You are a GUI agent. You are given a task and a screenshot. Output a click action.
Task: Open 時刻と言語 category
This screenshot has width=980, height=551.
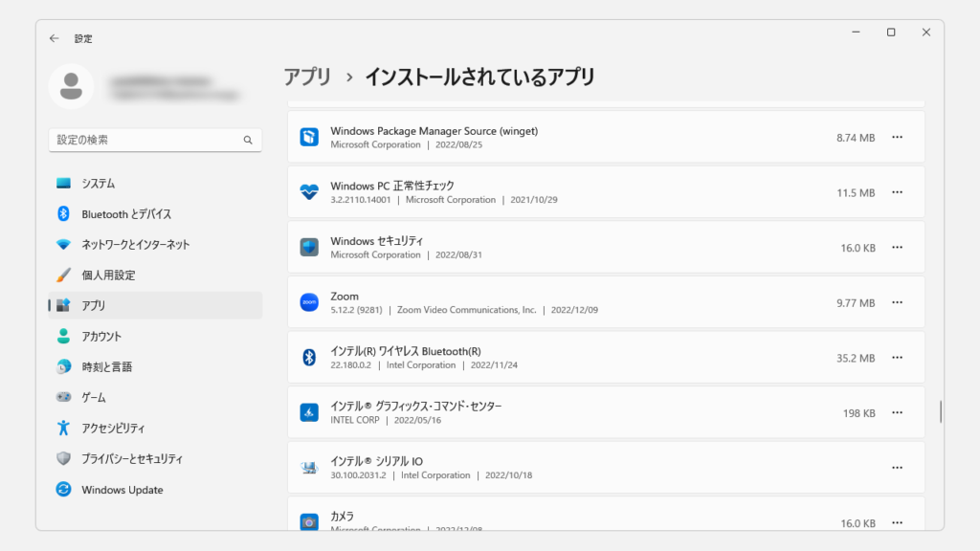tap(155, 366)
